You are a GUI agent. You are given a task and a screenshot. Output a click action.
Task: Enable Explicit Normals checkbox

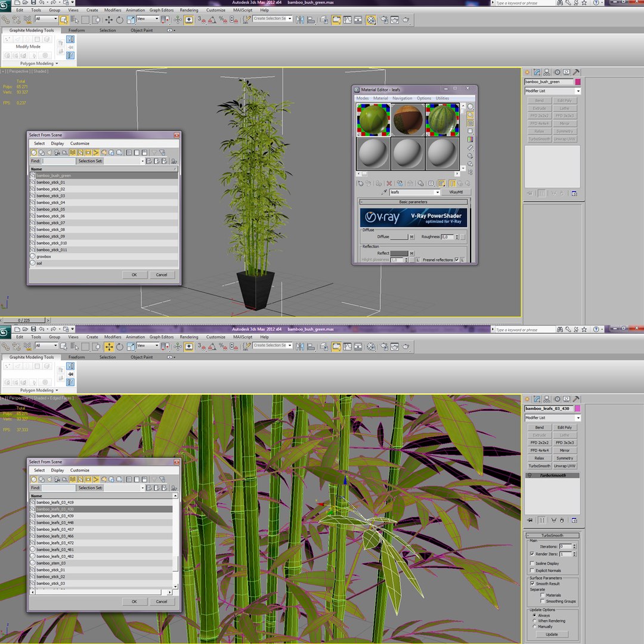tap(532, 571)
